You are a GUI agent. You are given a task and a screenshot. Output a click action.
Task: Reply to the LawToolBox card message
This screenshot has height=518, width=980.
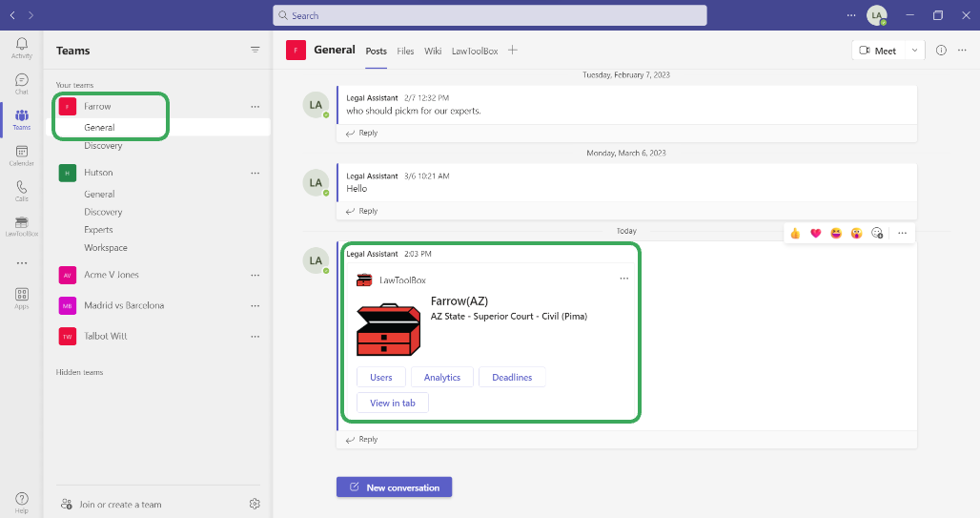click(x=362, y=439)
